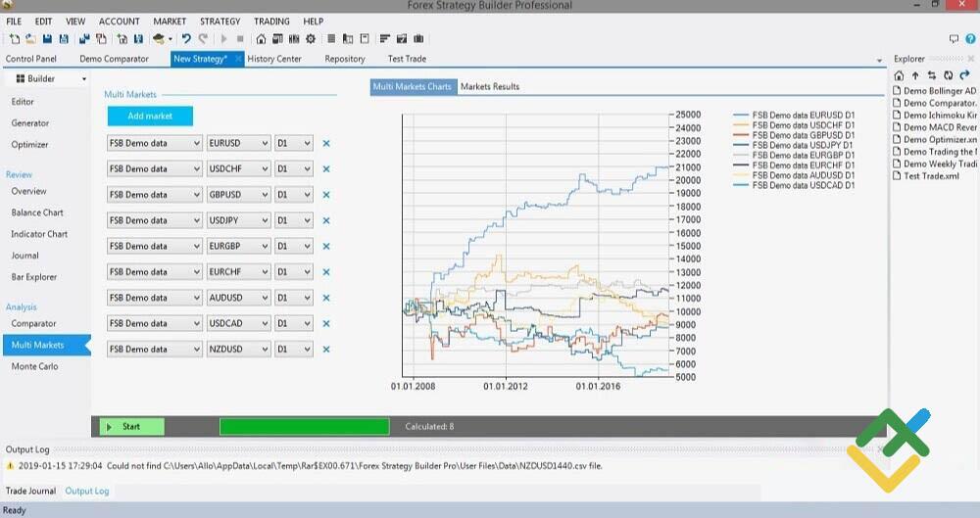Open the Monte Carlo analysis page
Screen dimensions: 980x518
click(x=34, y=367)
